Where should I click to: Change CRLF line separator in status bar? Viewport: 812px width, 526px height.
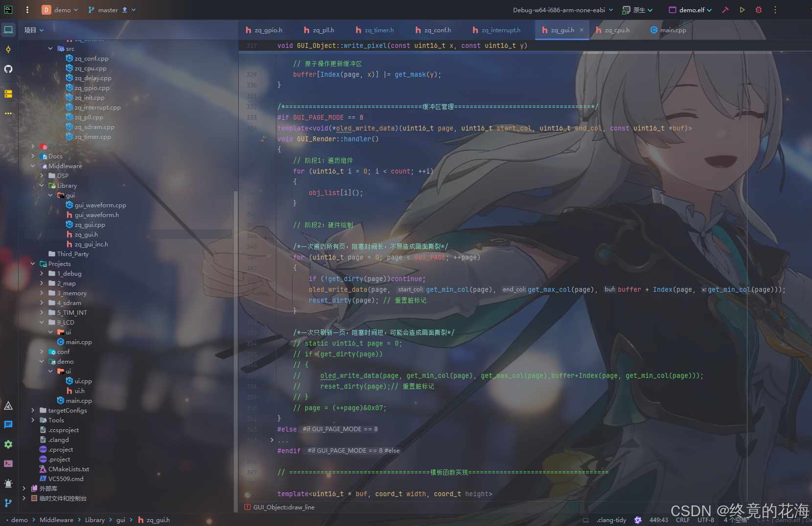(x=682, y=520)
